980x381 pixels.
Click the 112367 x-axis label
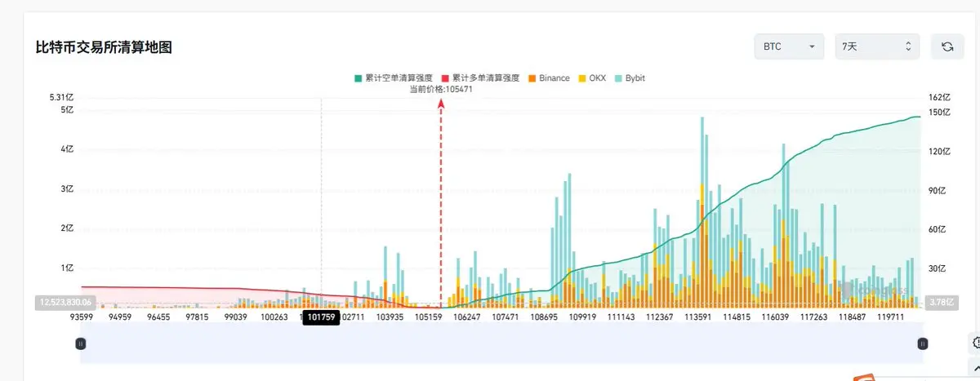(659, 317)
